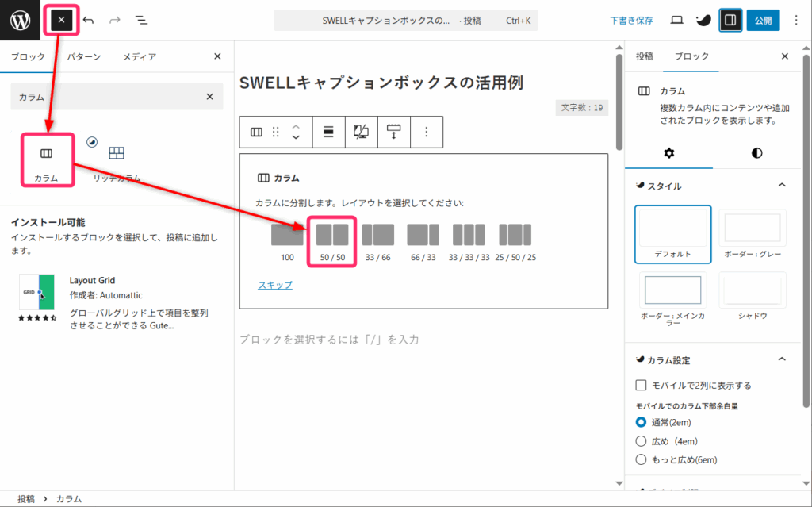Select the 通常(2em) radio option
This screenshot has width=812, height=507.
point(641,422)
